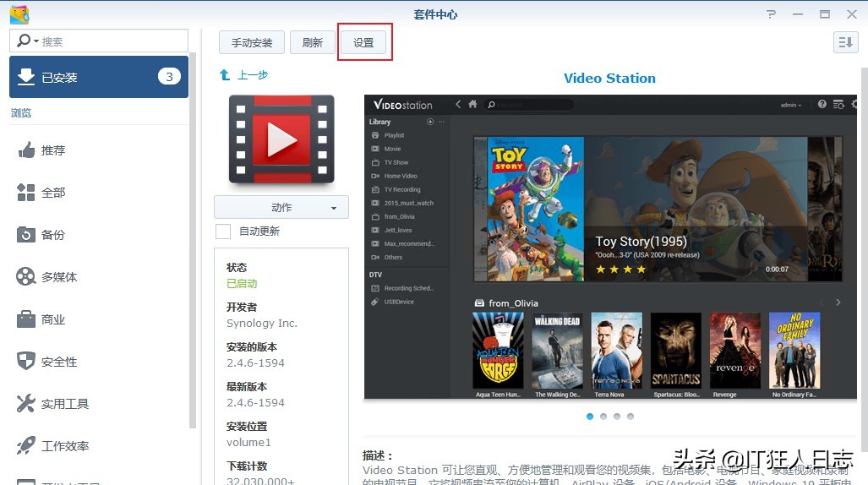The image size is (868, 485).
Task: Click the Video Station package icon
Action: click(x=281, y=139)
